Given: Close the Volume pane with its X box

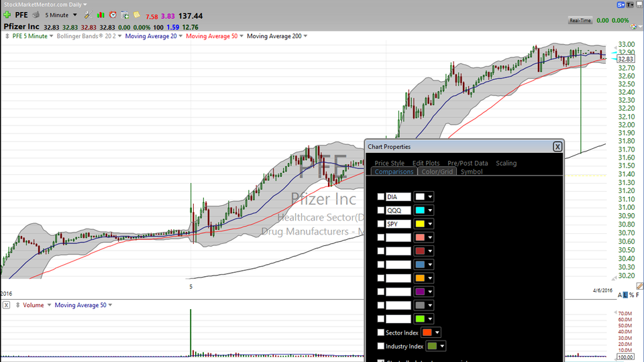Looking at the screenshot, I should (6, 305).
